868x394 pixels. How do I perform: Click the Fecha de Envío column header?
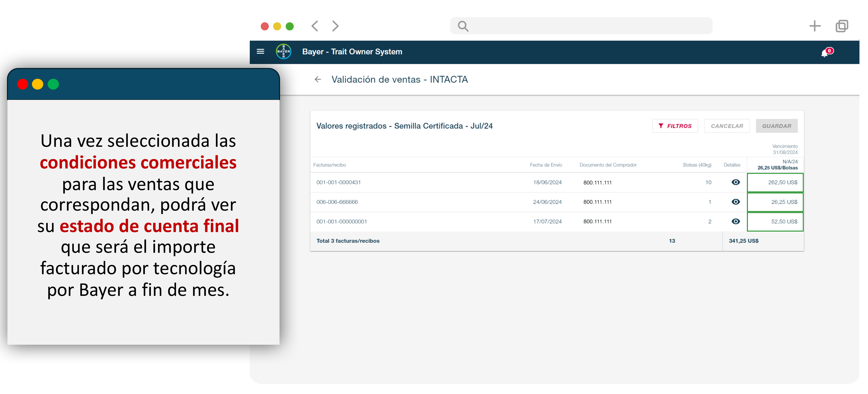click(x=546, y=165)
